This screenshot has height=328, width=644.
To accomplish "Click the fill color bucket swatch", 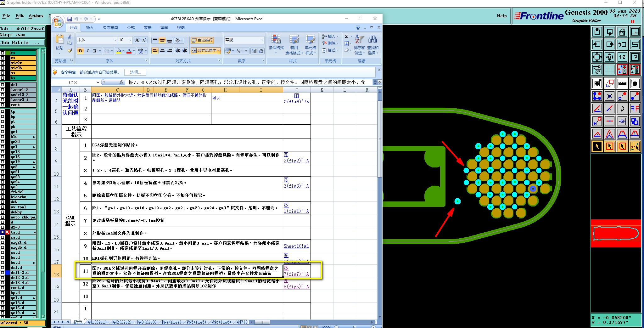I will click(119, 51).
